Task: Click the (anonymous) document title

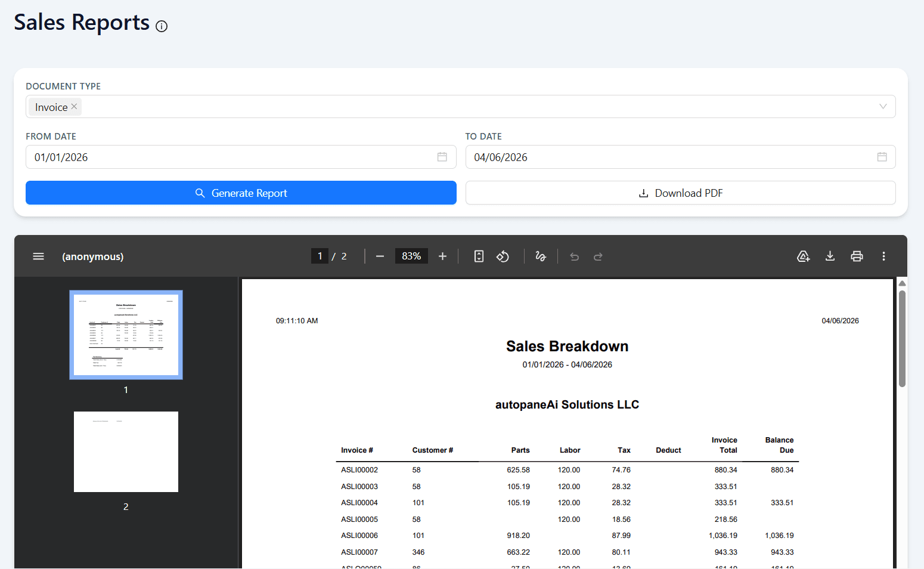Action: tap(93, 256)
